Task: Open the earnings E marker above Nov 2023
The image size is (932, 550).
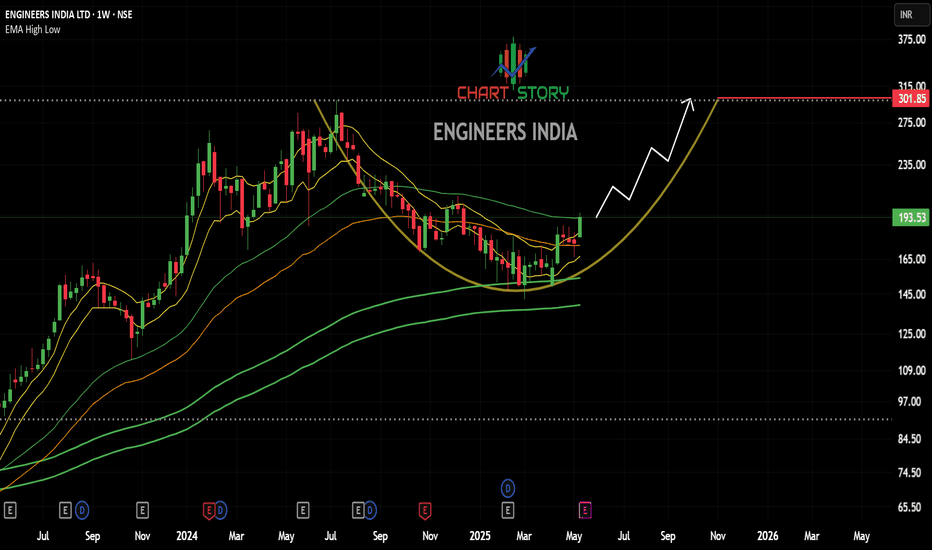Action: 142,510
